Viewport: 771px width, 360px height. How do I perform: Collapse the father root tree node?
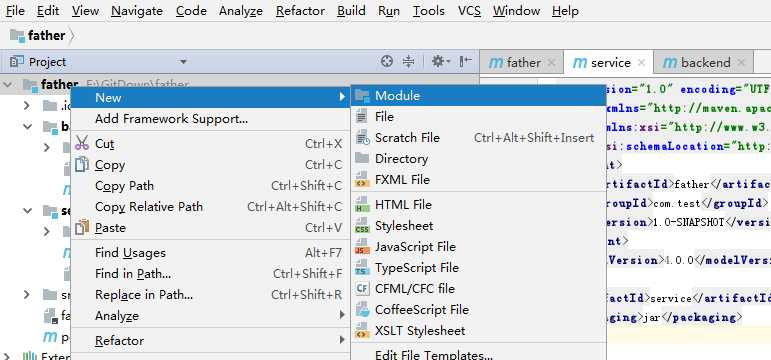(7, 85)
